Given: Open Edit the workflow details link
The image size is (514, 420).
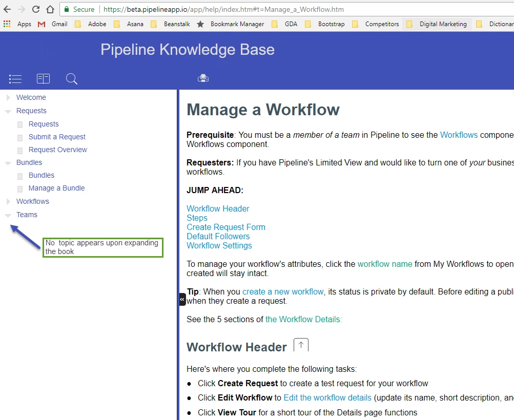Looking at the screenshot, I should tap(327, 398).
